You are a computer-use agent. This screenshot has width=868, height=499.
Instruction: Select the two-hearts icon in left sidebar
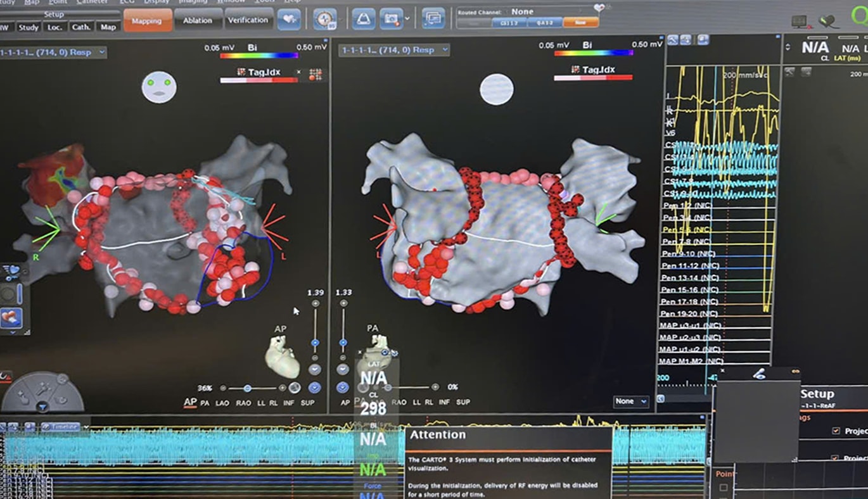(x=11, y=317)
